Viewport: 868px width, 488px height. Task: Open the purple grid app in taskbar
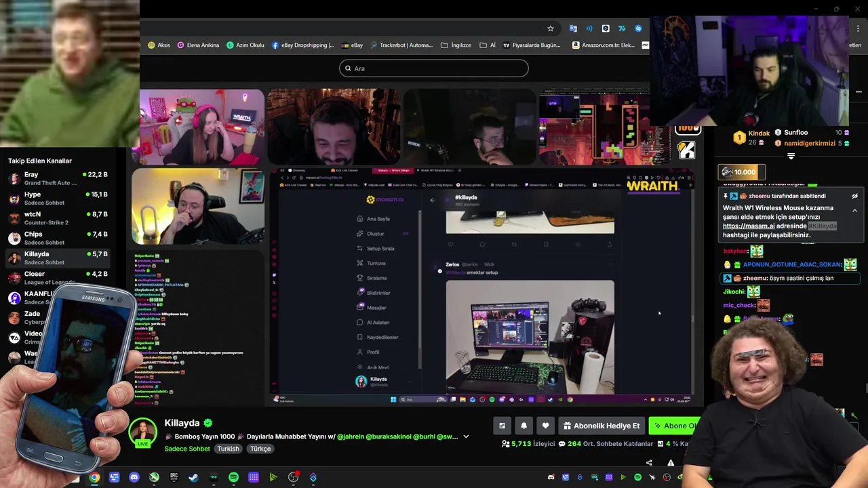click(254, 478)
